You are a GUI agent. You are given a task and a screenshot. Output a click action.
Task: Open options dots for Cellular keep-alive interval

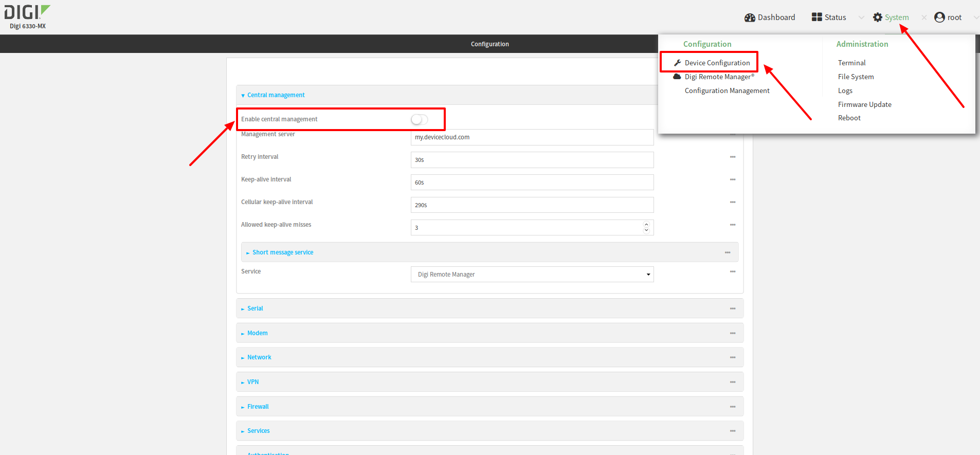point(733,202)
